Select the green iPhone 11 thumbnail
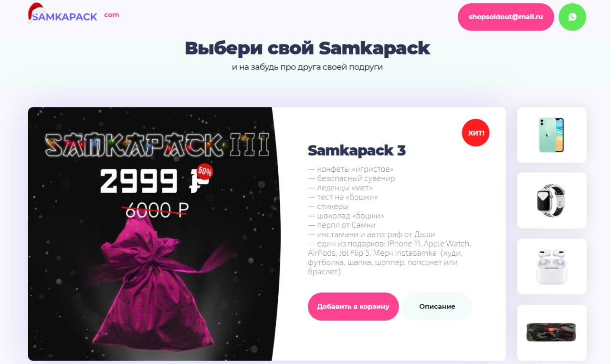611x364 pixels. click(x=551, y=135)
